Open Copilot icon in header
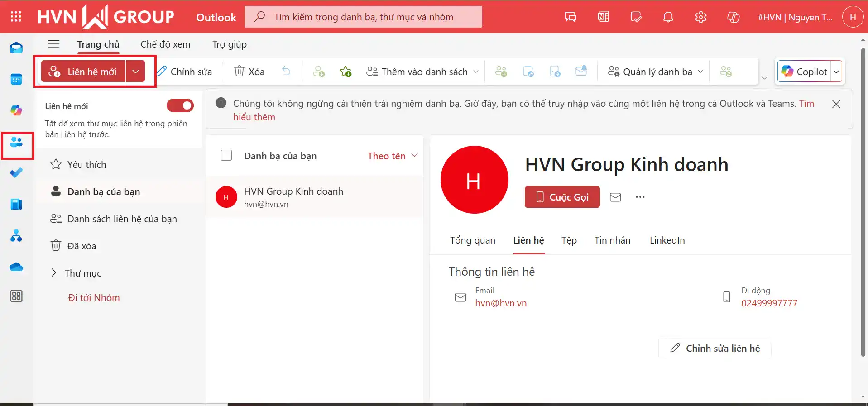This screenshot has width=868, height=406. 734,17
